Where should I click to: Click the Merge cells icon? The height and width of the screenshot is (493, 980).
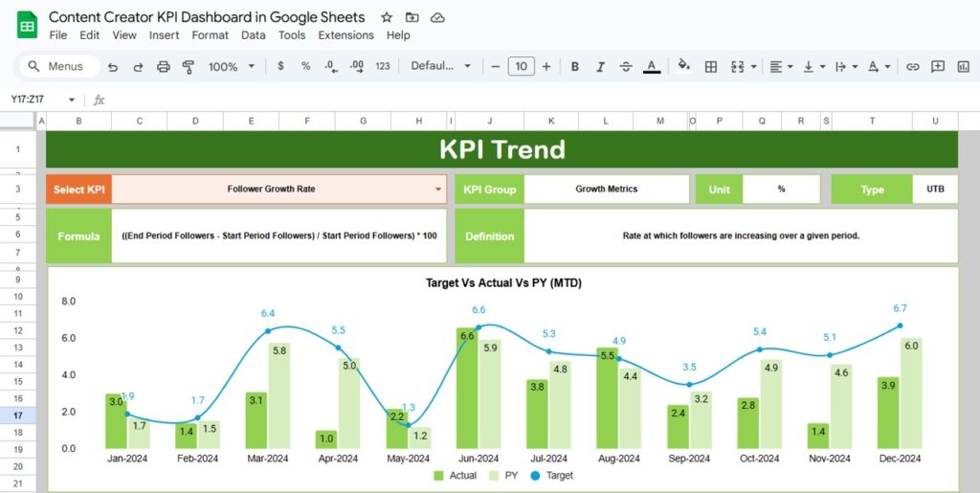click(738, 66)
